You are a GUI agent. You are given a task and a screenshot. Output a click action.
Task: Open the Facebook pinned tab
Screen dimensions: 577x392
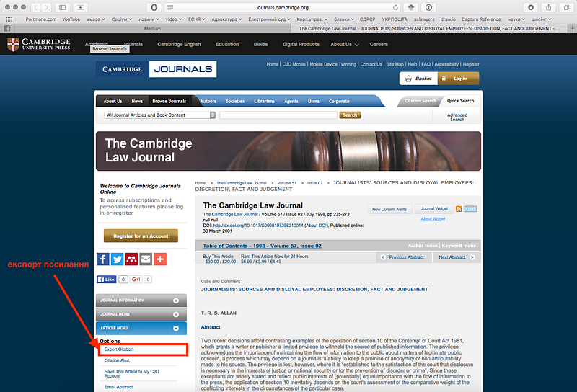(7, 28)
